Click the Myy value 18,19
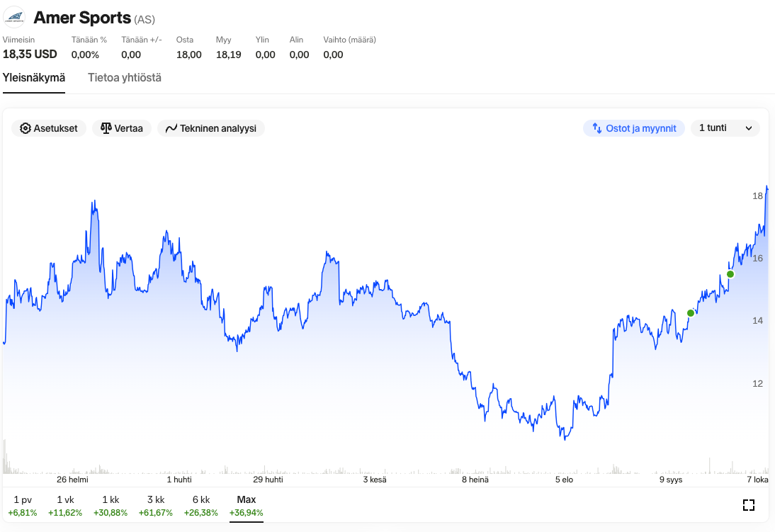775x532 pixels. pyautogui.click(x=228, y=55)
